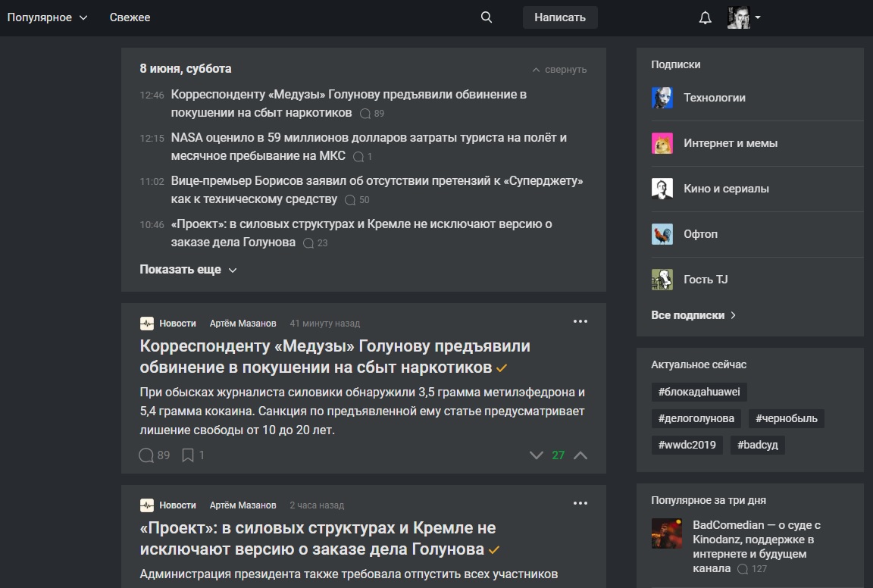
Task: Click the Технологии subscription avatar
Action: tap(662, 98)
